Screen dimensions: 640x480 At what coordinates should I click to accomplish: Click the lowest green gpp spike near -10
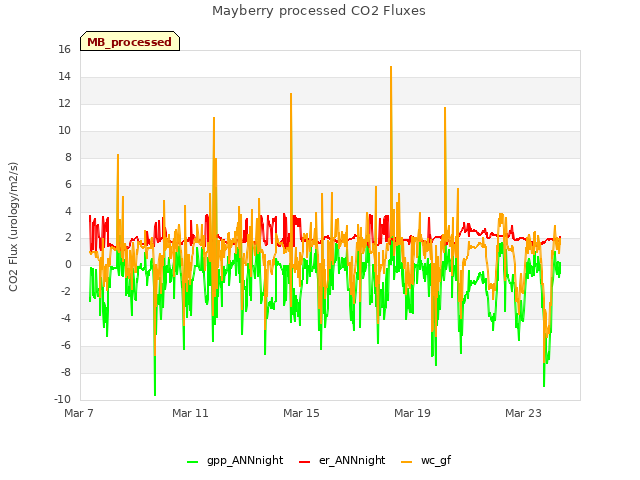point(155,394)
